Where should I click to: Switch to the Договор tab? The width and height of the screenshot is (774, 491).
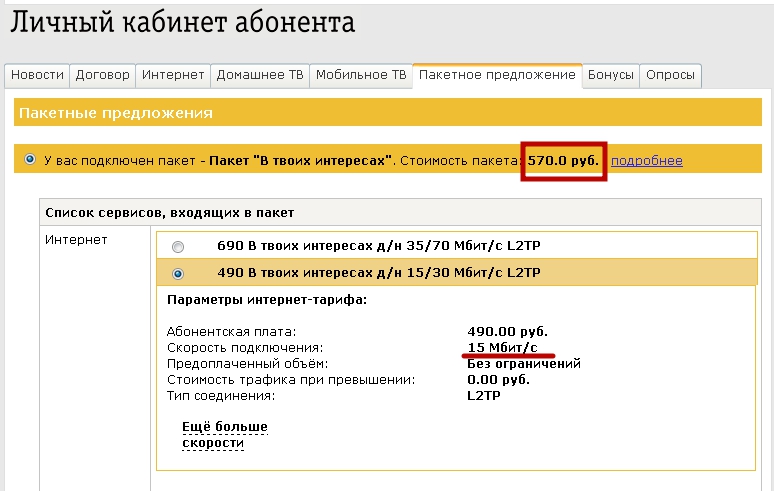coord(102,76)
